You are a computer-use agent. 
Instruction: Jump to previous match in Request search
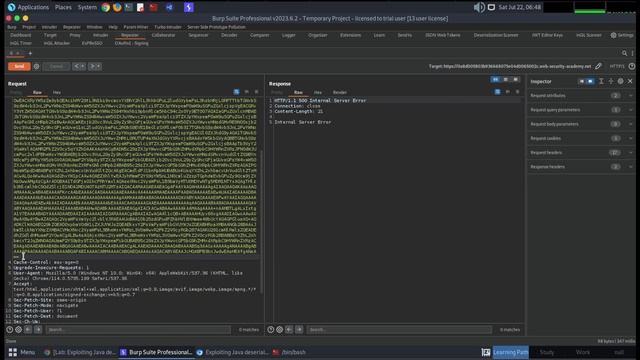28,329
